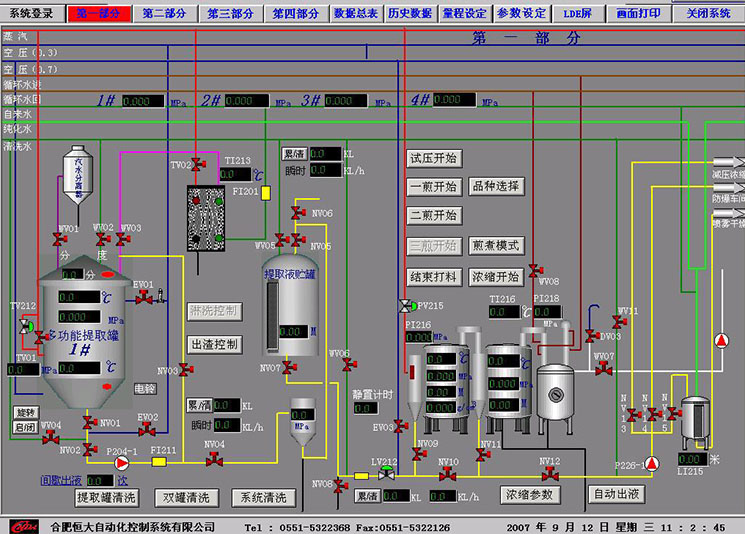The width and height of the screenshot is (745, 534).
Task: Open 品种选择 selection
Action: 497,186
